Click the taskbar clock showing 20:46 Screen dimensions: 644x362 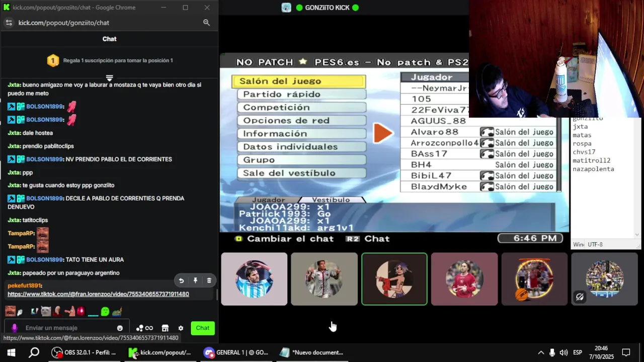coord(601,352)
